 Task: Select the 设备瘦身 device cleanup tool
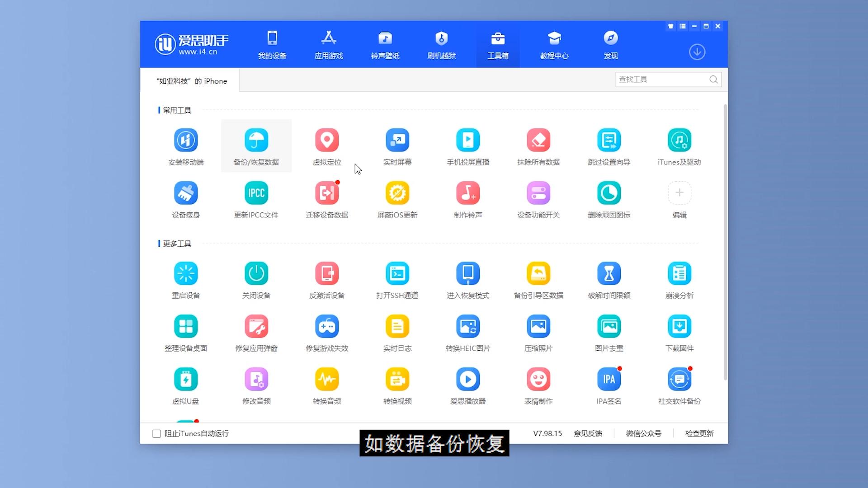pyautogui.click(x=186, y=199)
